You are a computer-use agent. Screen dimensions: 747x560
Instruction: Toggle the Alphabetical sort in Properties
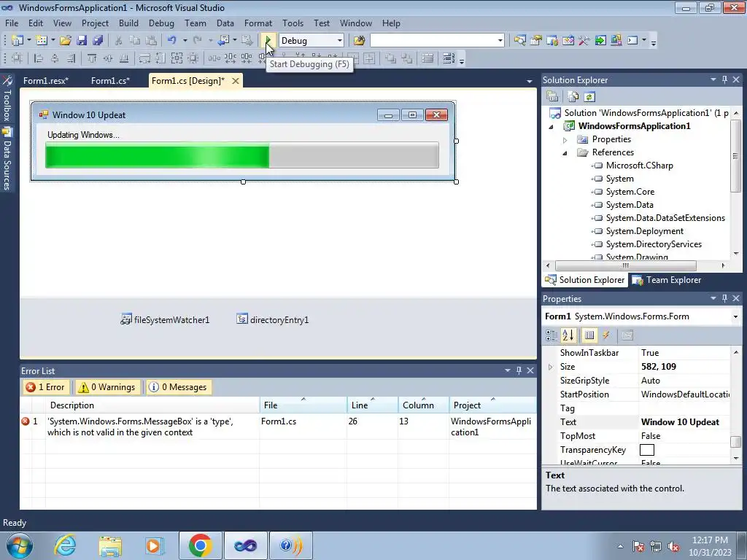[568, 335]
